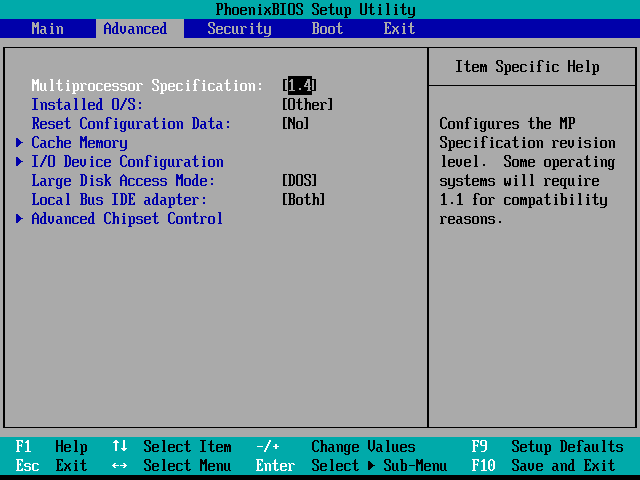Screen dimensions: 640x480
Task: Select the Multiprocessor Specification label
Action: pos(147,86)
